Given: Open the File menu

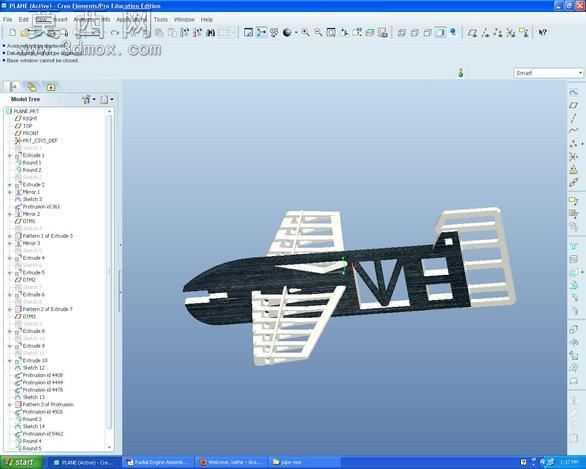Looking at the screenshot, I should [7, 19].
